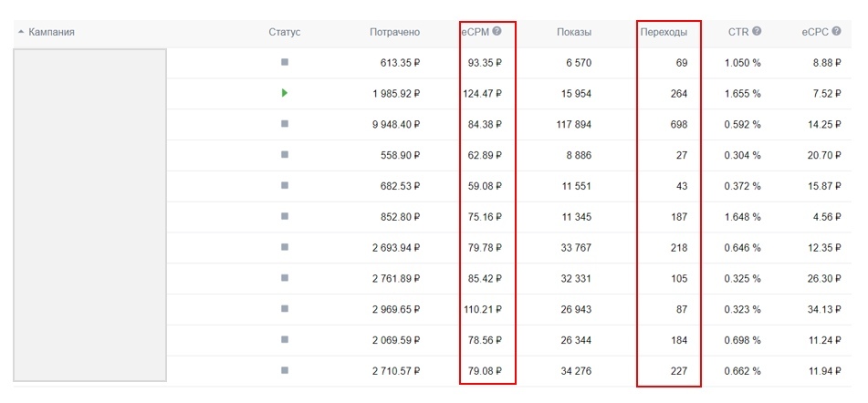Image resolution: width=868 pixels, height=403 pixels.
Task: Toggle the status square in the 2 969.65 ₽ row
Action: tap(285, 309)
